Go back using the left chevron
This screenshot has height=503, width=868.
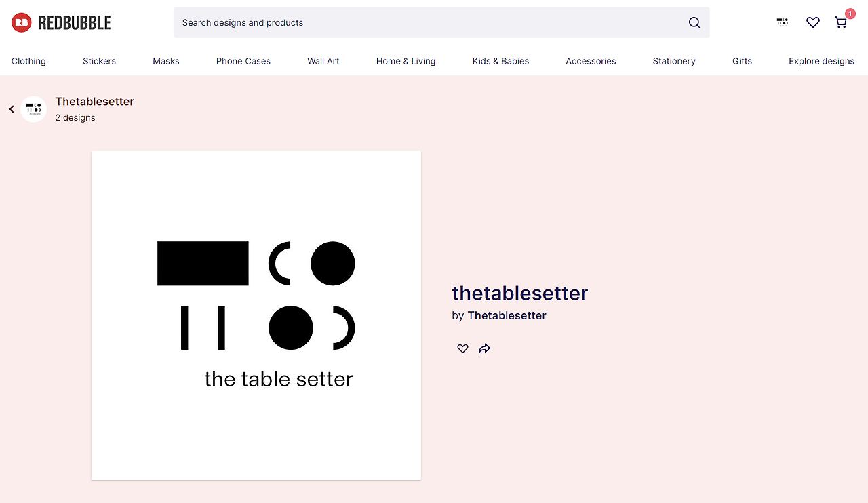12,109
